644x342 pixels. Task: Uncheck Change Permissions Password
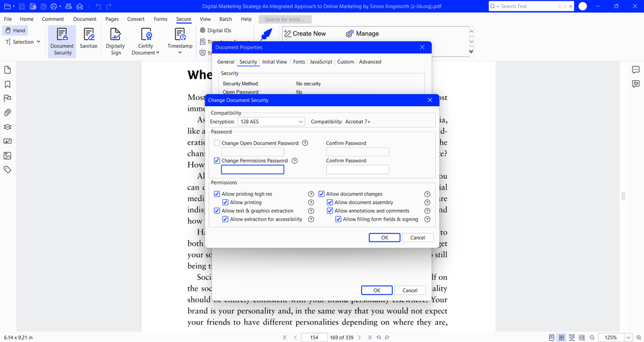tap(217, 161)
